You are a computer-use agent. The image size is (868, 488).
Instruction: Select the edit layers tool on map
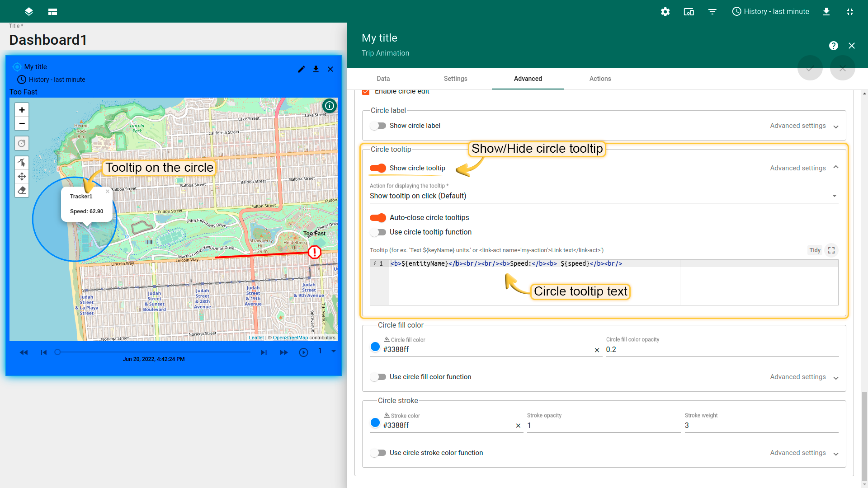pos(22,163)
